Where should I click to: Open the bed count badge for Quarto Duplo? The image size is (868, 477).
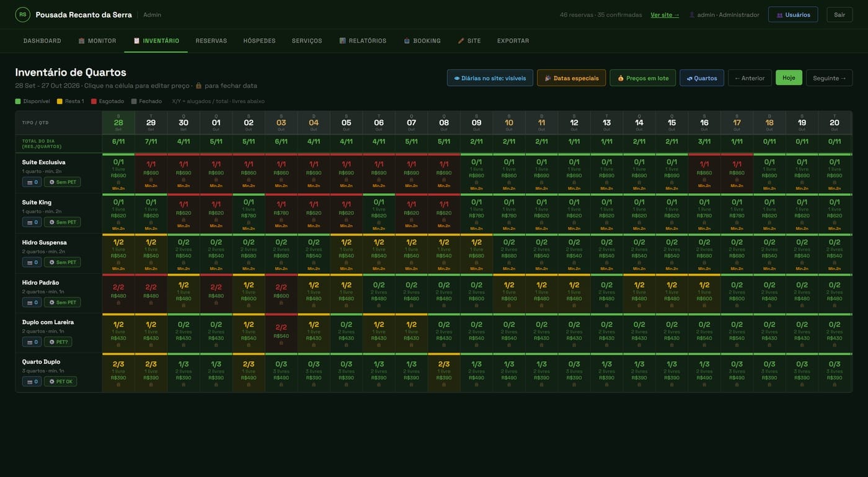[x=32, y=382]
